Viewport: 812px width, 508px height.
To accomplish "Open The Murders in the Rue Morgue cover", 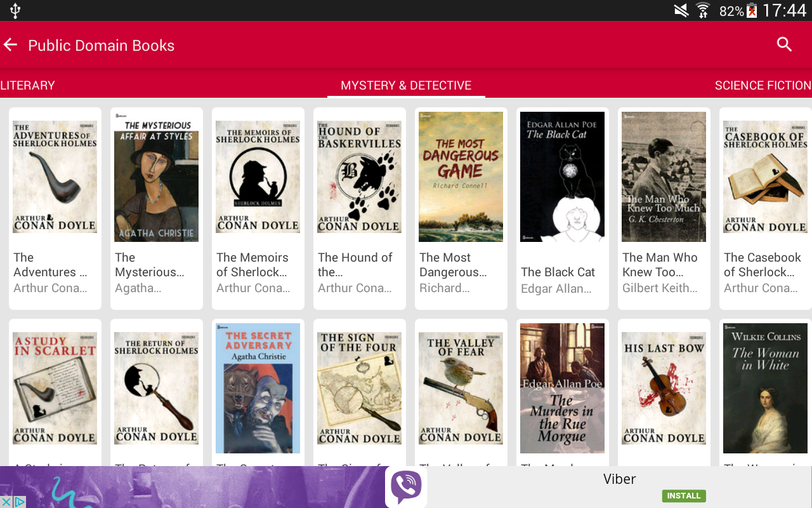I will pos(563,389).
